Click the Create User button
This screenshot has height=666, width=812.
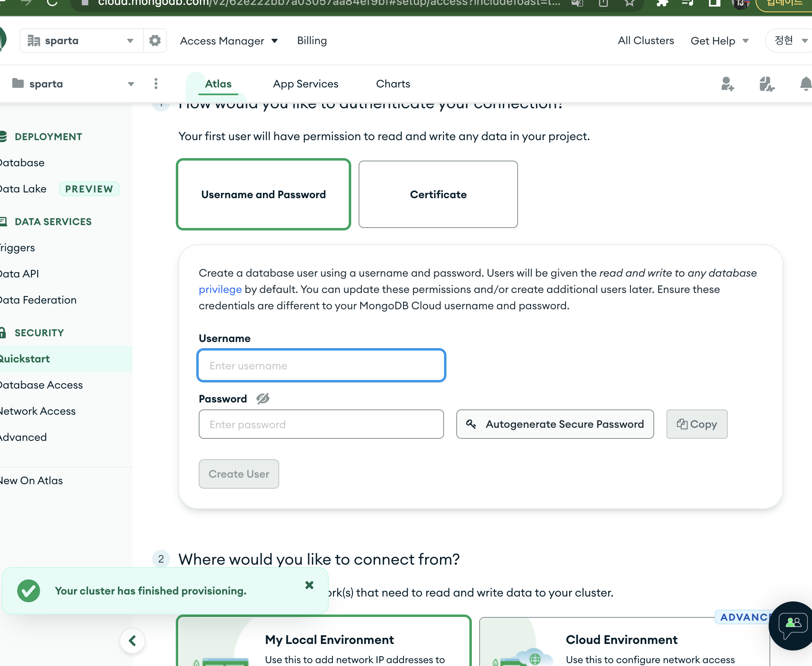239,474
